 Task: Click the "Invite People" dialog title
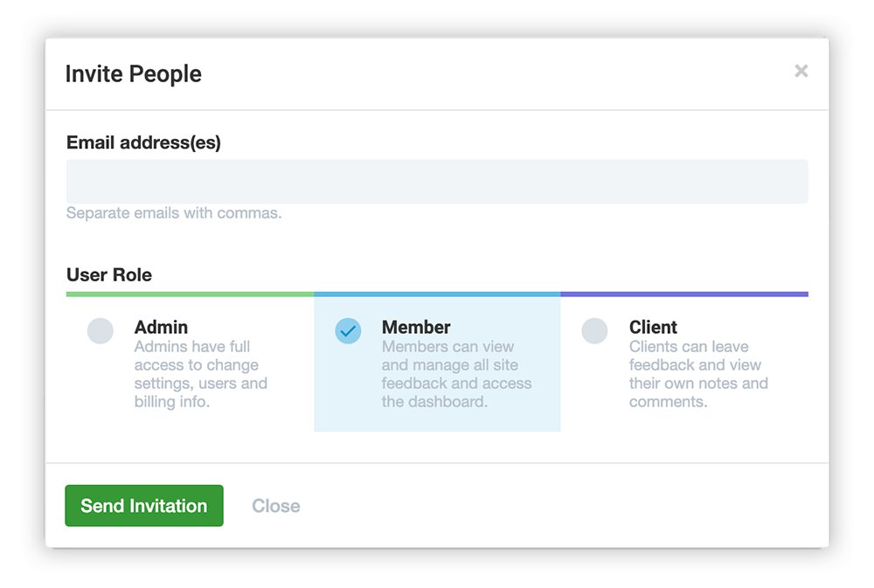(x=133, y=74)
